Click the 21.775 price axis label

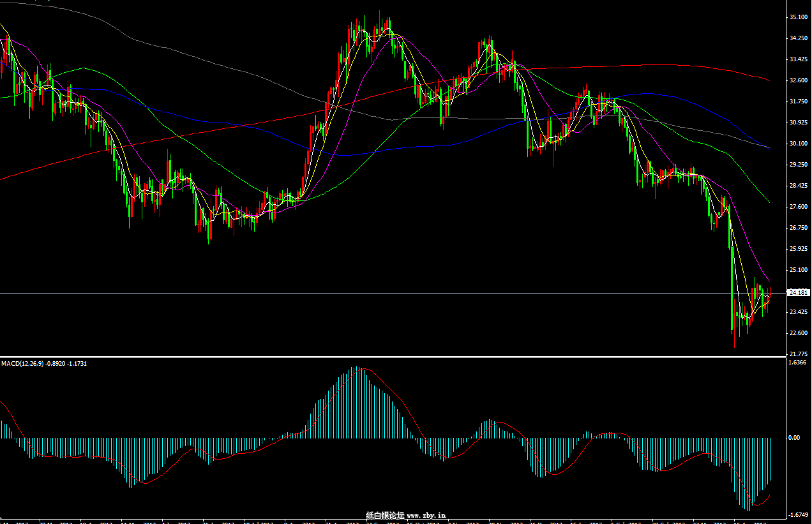[798, 354]
